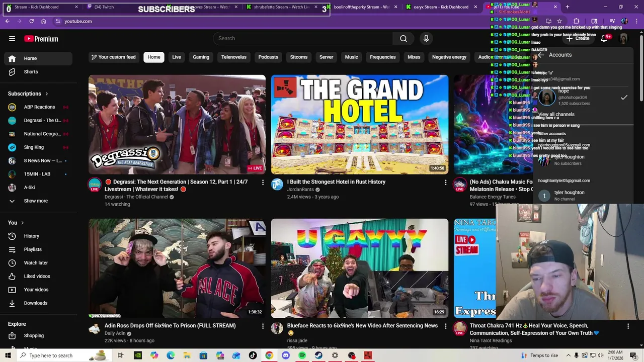The image size is (644, 362).
Task: Click the YouTube Premium logo
Action: (x=41, y=39)
